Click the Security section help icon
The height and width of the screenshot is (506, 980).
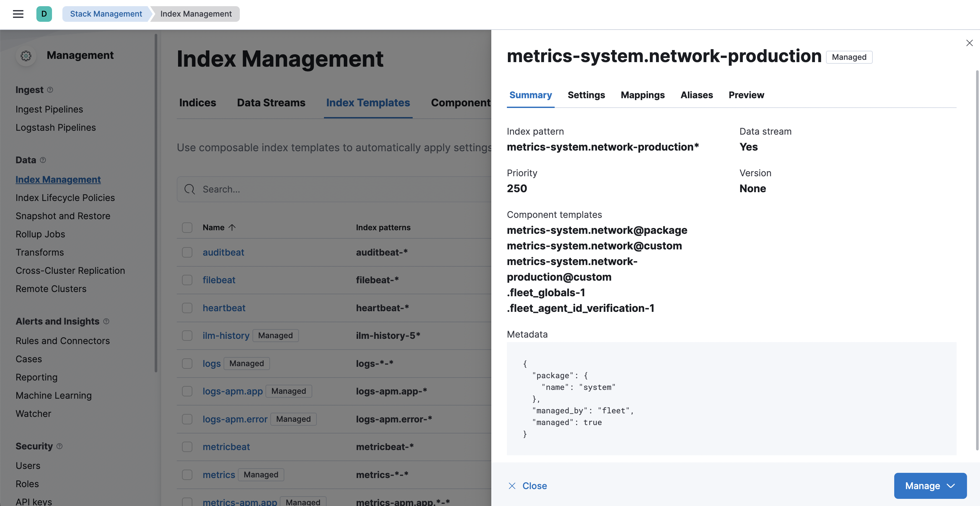(59, 446)
